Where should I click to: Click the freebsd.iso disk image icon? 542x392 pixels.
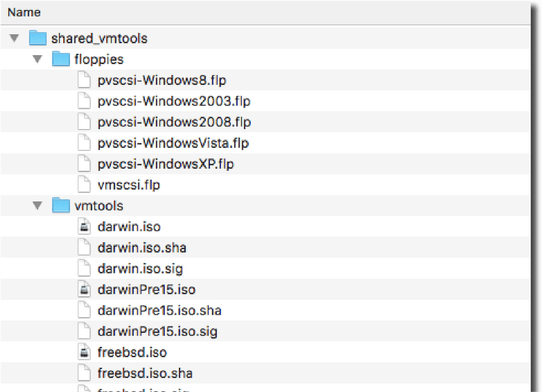[x=83, y=352]
